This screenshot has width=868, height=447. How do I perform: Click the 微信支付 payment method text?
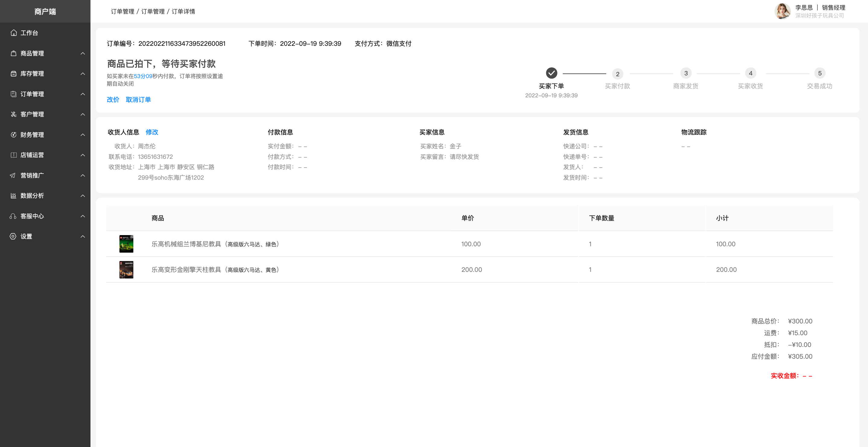[x=399, y=43]
